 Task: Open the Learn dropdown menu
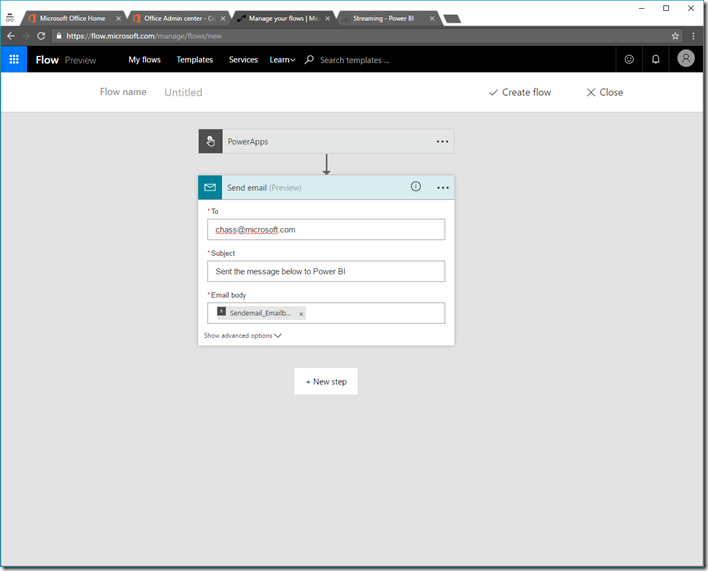(282, 60)
